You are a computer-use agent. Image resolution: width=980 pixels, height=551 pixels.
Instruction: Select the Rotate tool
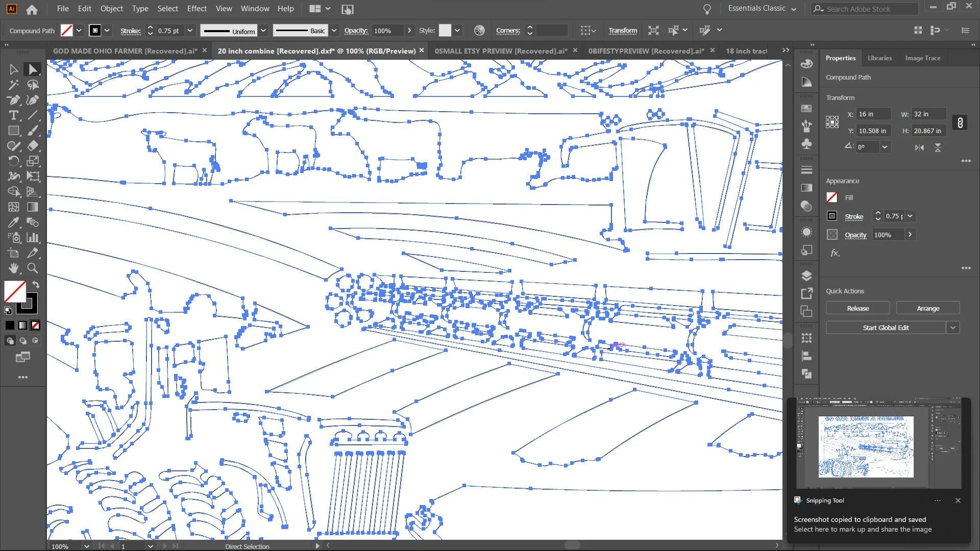click(x=14, y=161)
